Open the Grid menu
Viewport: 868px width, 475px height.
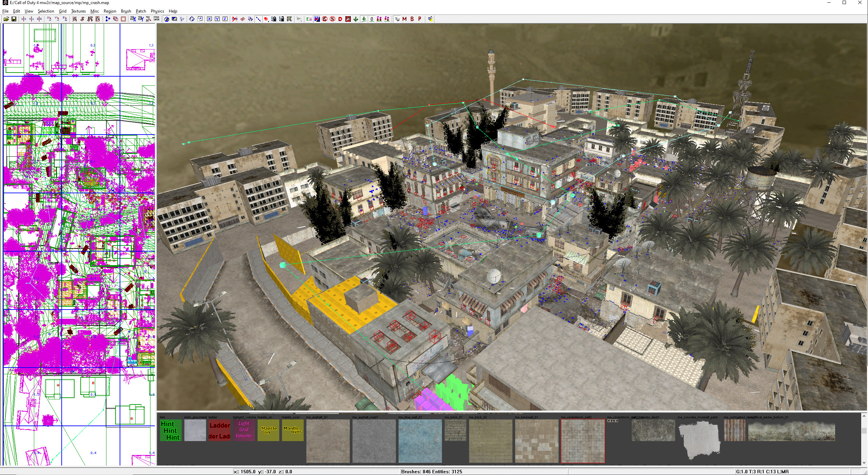point(62,11)
